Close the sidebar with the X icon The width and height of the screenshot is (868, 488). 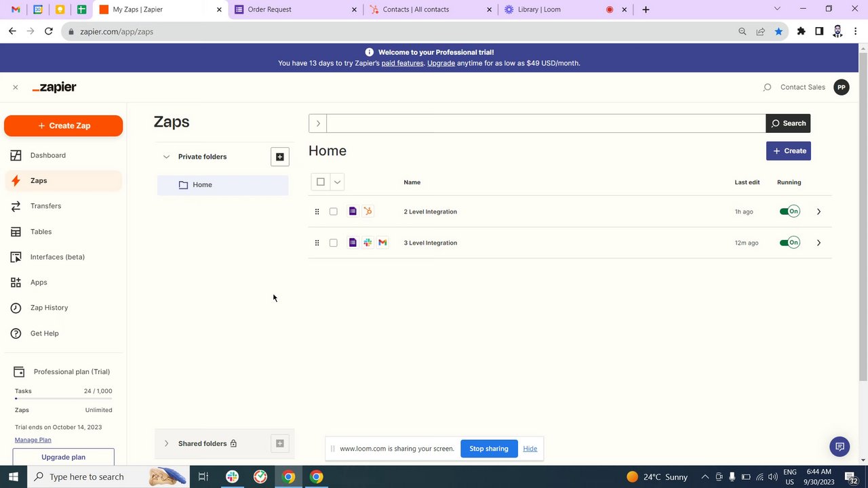(x=15, y=87)
